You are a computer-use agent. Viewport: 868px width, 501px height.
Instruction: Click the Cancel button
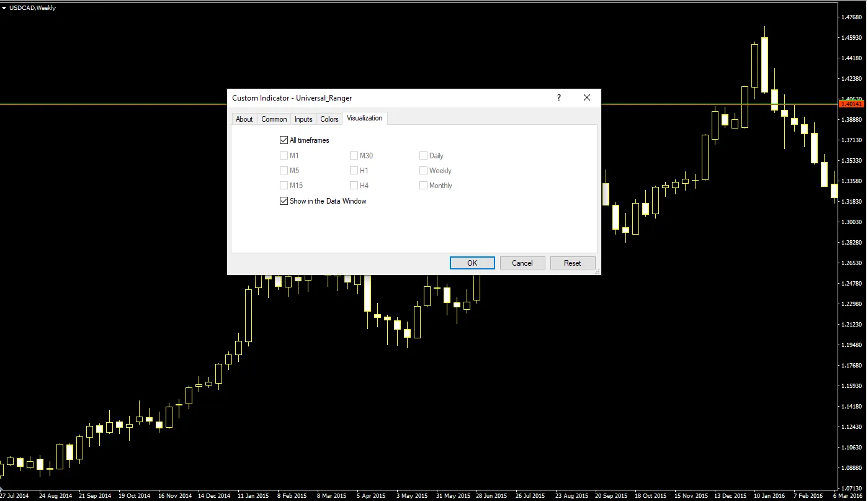point(522,263)
